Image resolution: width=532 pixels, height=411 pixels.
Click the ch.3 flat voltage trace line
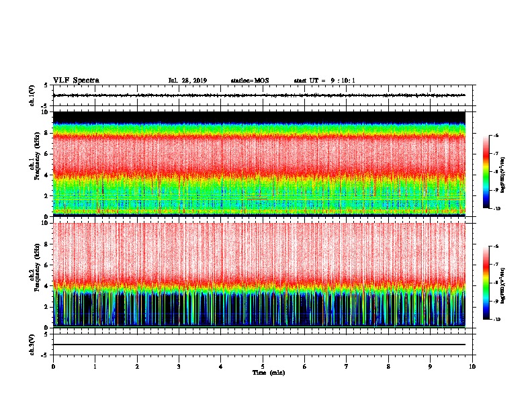click(x=259, y=345)
